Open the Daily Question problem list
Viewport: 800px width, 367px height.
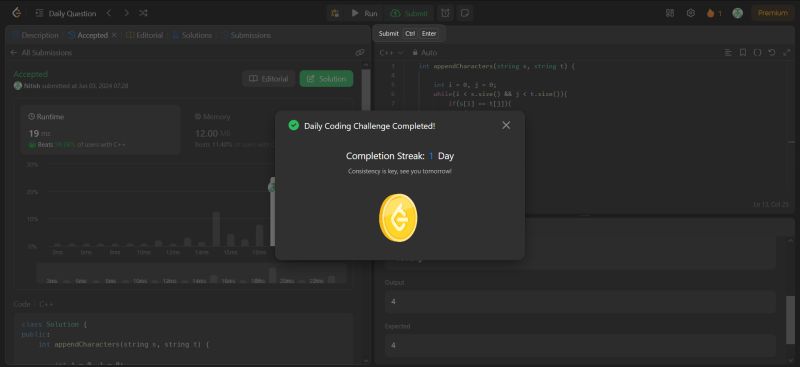coord(66,13)
